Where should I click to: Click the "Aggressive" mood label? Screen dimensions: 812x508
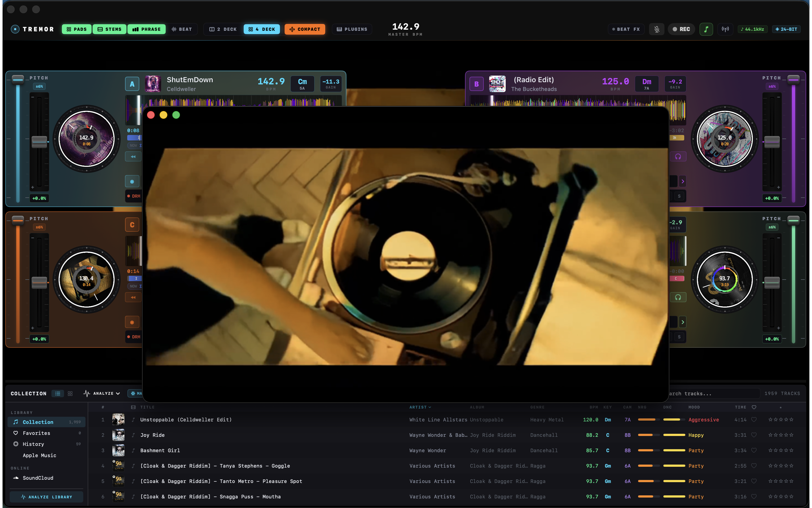[x=704, y=420]
